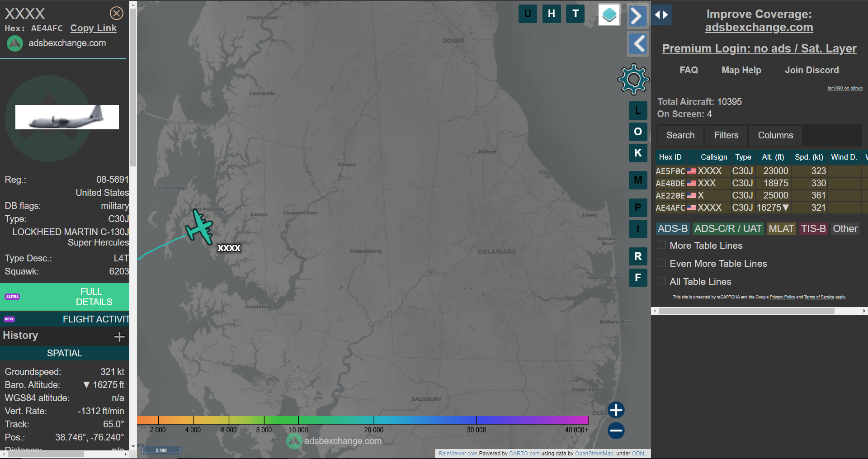Click the left chevron arrow button
This screenshot has width=868, height=459.
(638, 44)
